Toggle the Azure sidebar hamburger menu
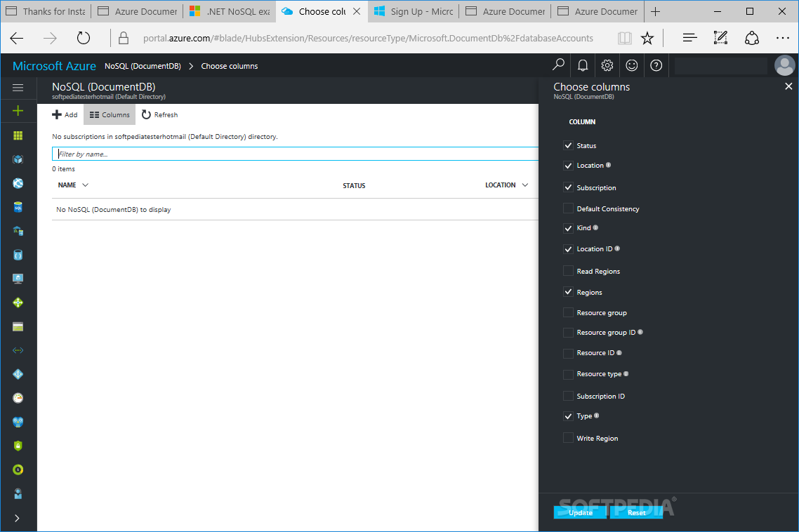799x532 pixels. [x=18, y=88]
